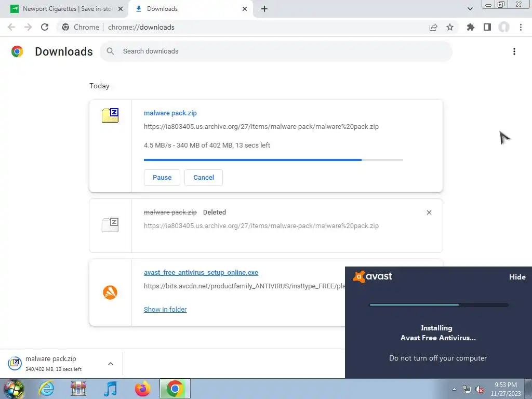Open the clock showing 9:53 PM
This screenshot has height=399, width=532.
[506, 389]
